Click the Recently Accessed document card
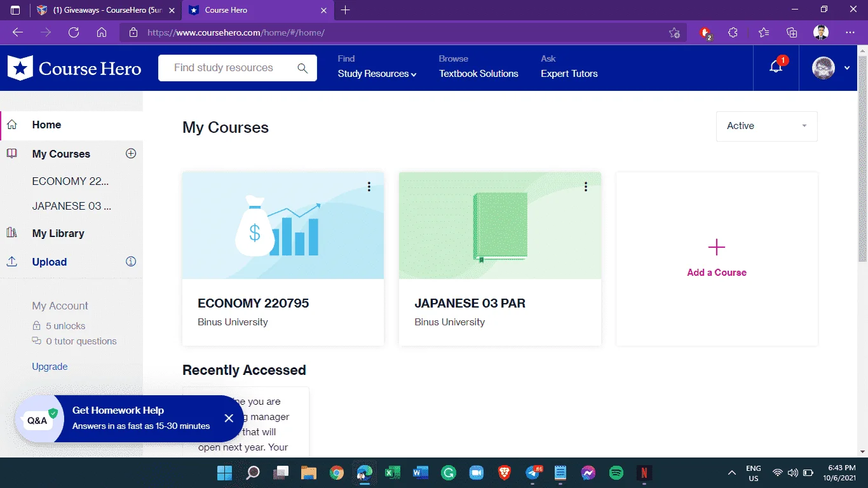Viewport: 868px width, 488px height. [x=246, y=422]
